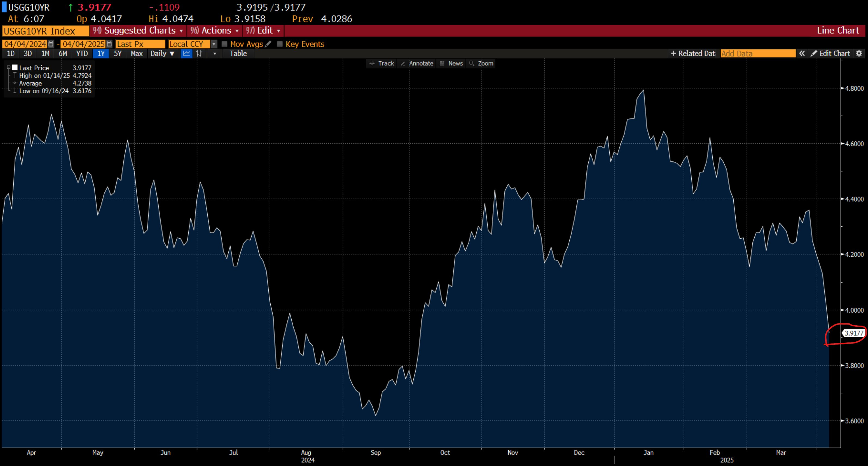
Task: Open the Suggested Charts dropdown menu
Action: point(138,30)
